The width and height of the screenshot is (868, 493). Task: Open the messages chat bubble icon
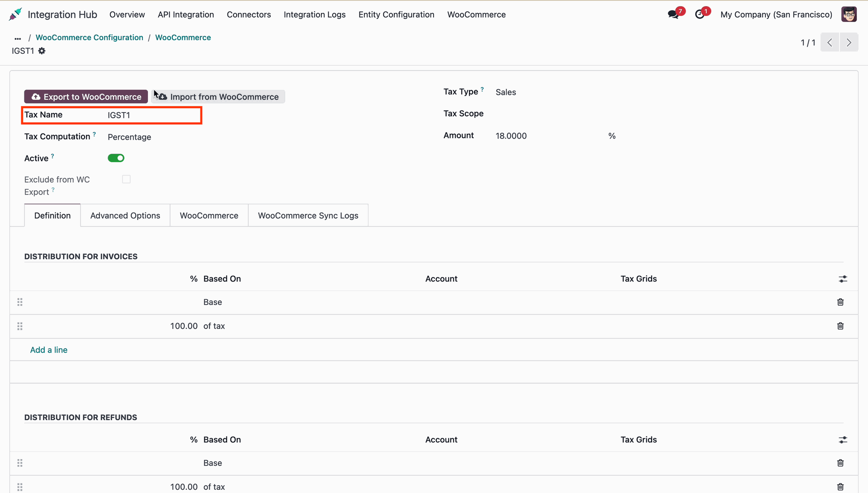click(674, 14)
